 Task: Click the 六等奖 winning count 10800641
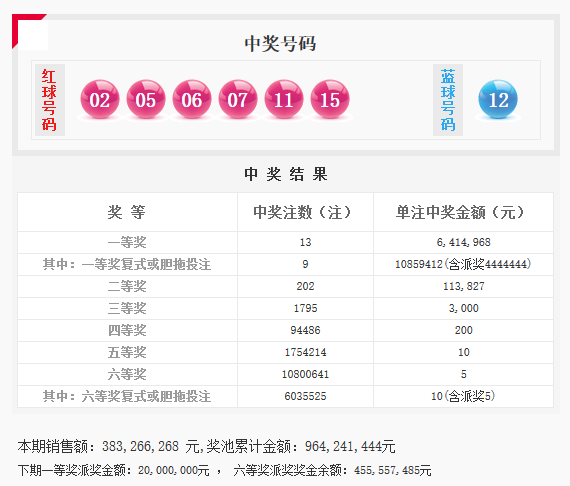(305, 374)
